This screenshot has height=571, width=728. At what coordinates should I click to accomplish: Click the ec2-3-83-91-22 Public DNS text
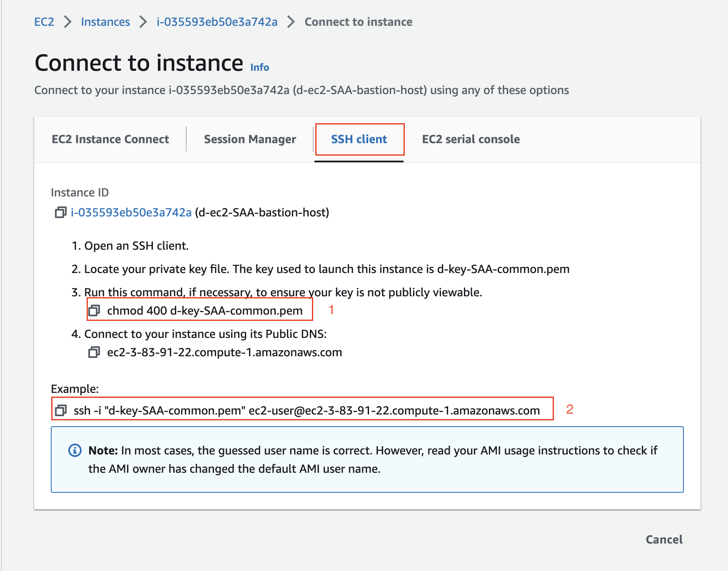pyautogui.click(x=224, y=353)
